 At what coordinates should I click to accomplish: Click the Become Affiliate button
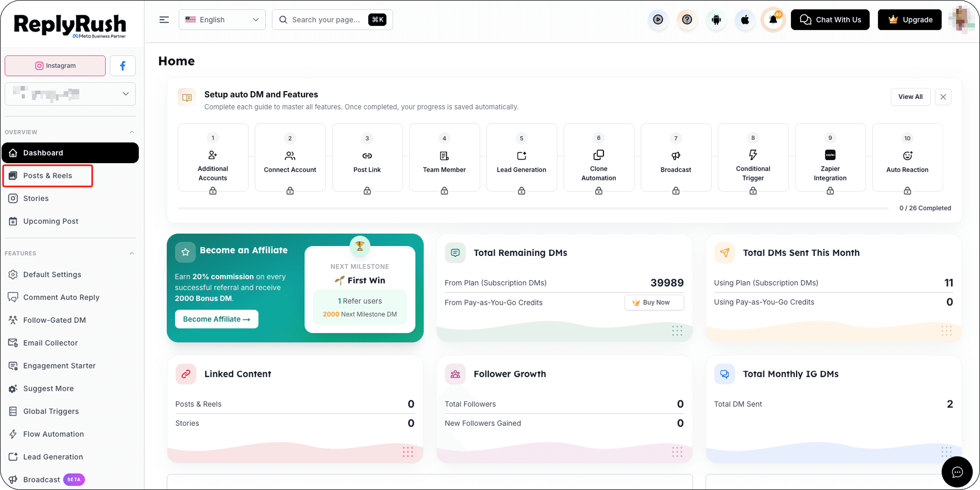tap(217, 319)
